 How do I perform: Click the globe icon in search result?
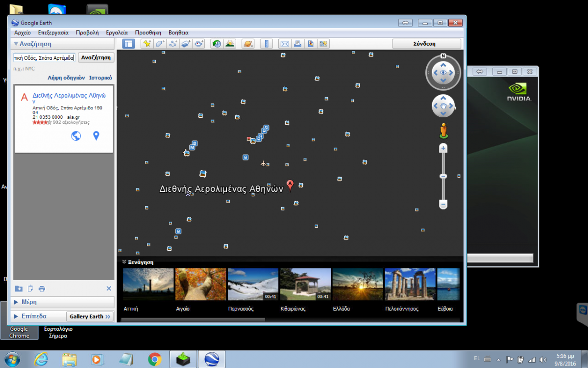(76, 136)
